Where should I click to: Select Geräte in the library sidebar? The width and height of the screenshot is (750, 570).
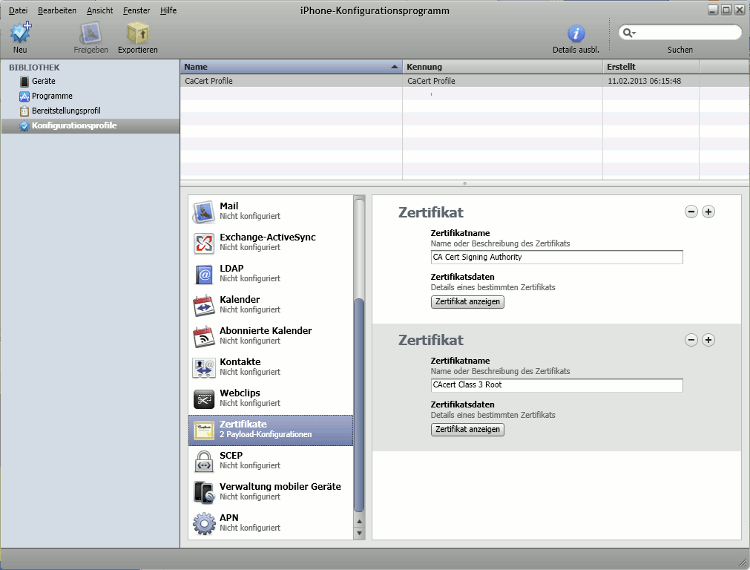coord(43,81)
